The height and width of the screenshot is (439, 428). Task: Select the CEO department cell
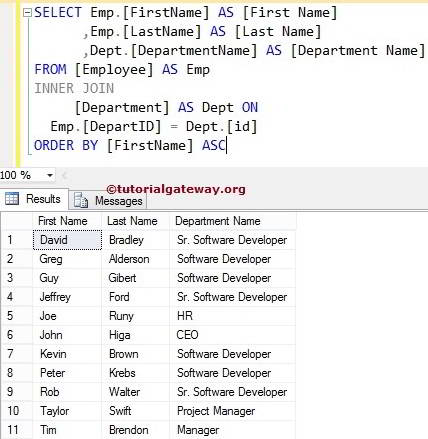233,335
